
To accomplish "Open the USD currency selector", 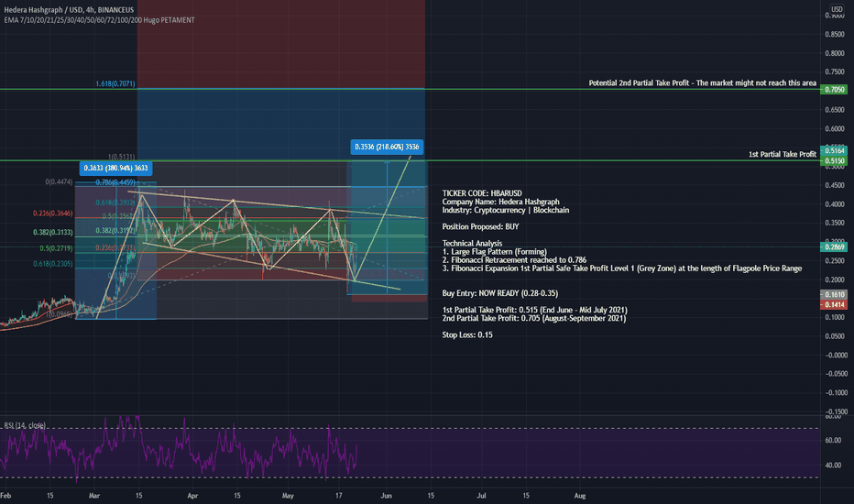I will point(837,9).
